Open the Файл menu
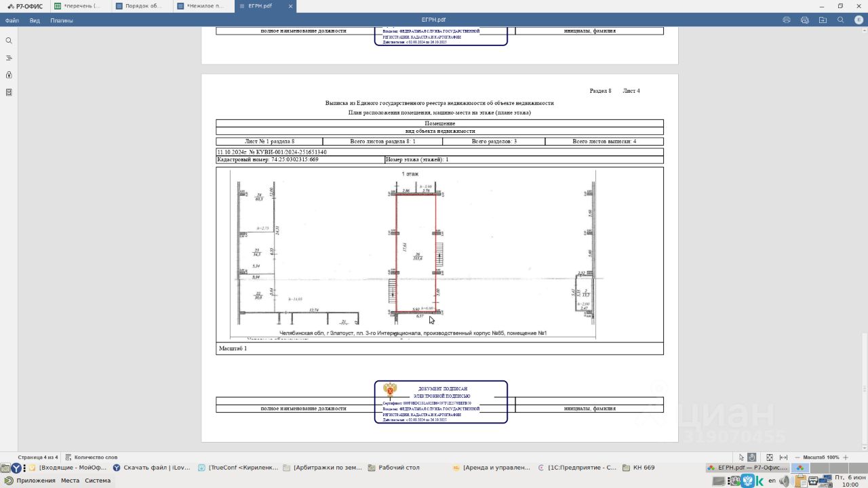The width and height of the screenshot is (868, 488). 12,20
